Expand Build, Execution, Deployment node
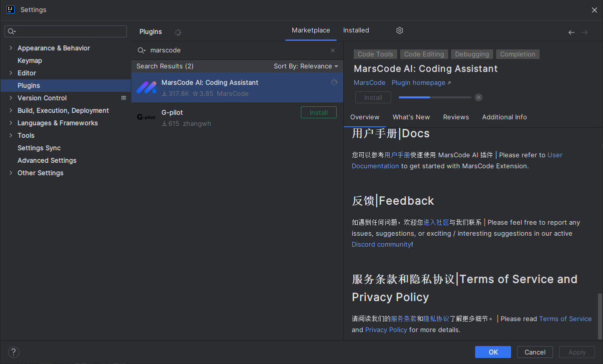The width and height of the screenshot is (603, 364). pyautogui.click(x=11, y=111)
